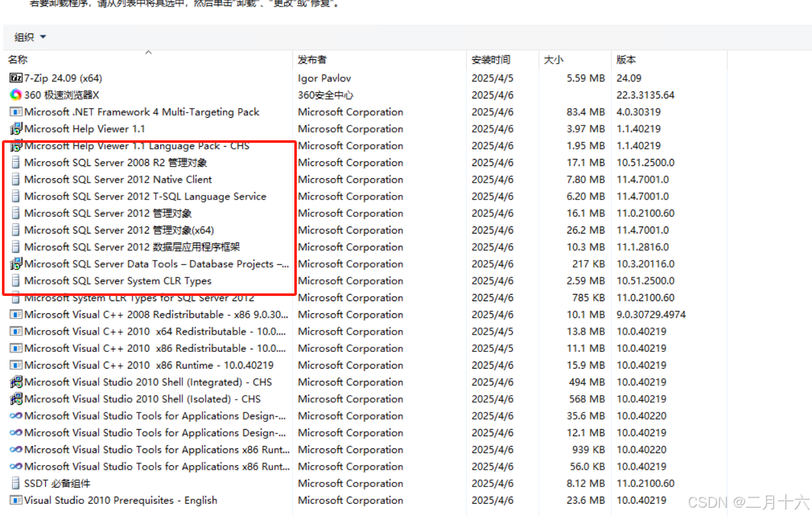Click icon for Visual C++ 2010 x86 Runtime
This screenshot has width=812, height=516.
[x=16, y=365]
